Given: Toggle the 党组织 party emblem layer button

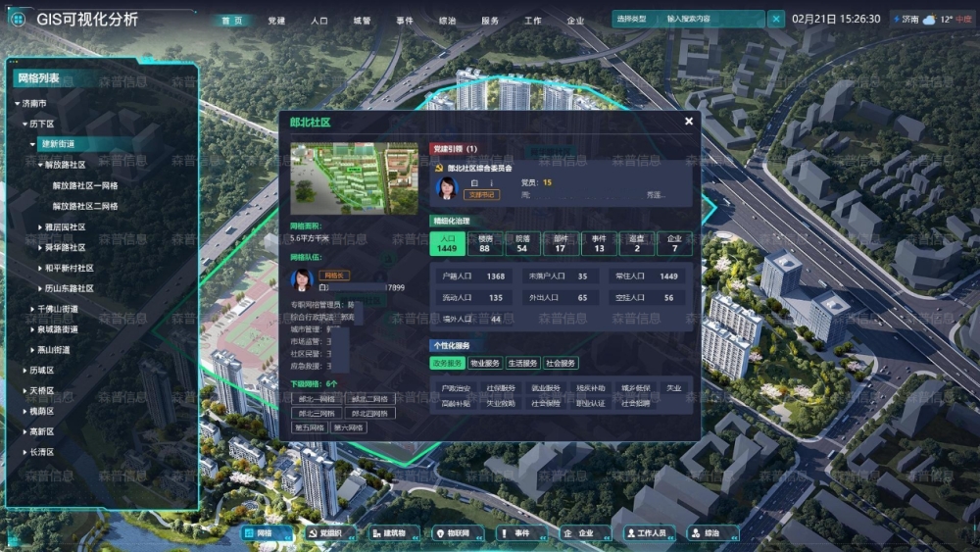Looking at the screenshot, I should coord(330,533).
